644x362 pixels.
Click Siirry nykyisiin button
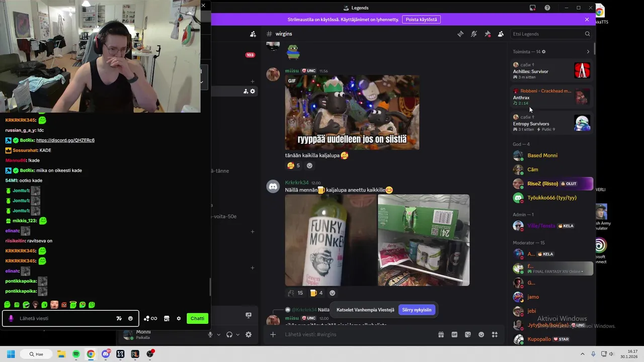point(417,310)
